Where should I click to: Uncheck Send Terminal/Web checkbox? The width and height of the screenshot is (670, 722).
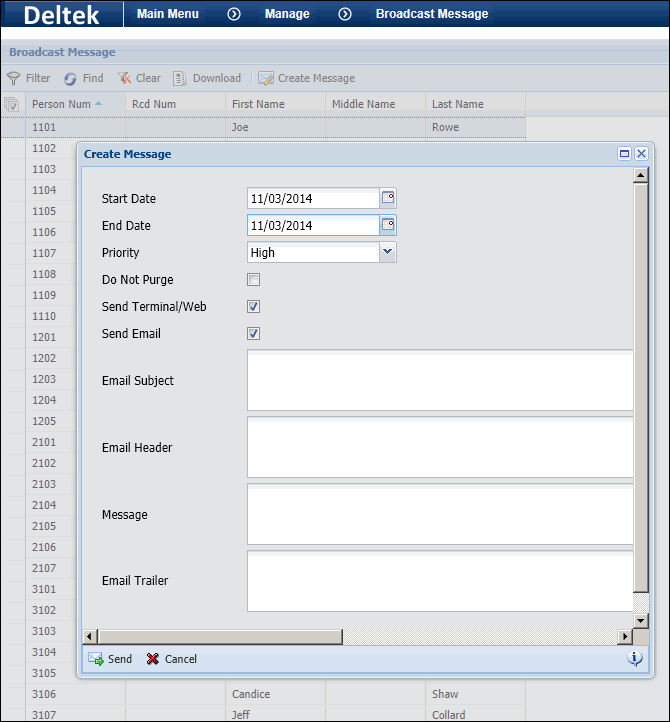point(254,307)
